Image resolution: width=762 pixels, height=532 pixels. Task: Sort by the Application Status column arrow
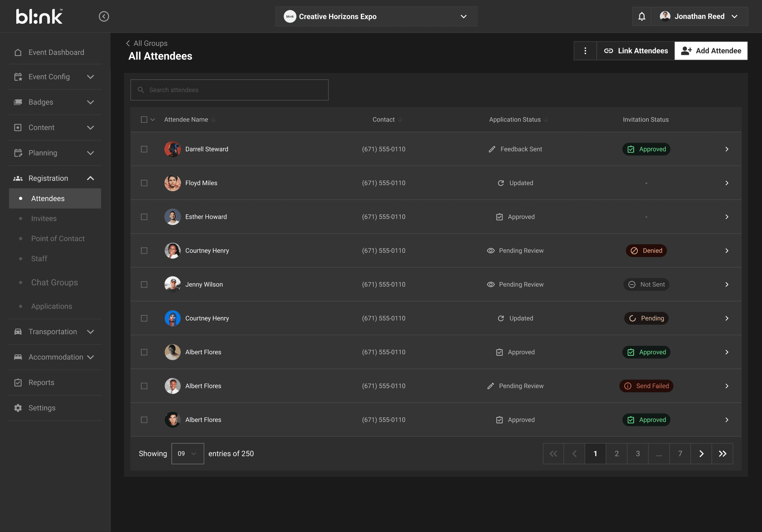546,120
